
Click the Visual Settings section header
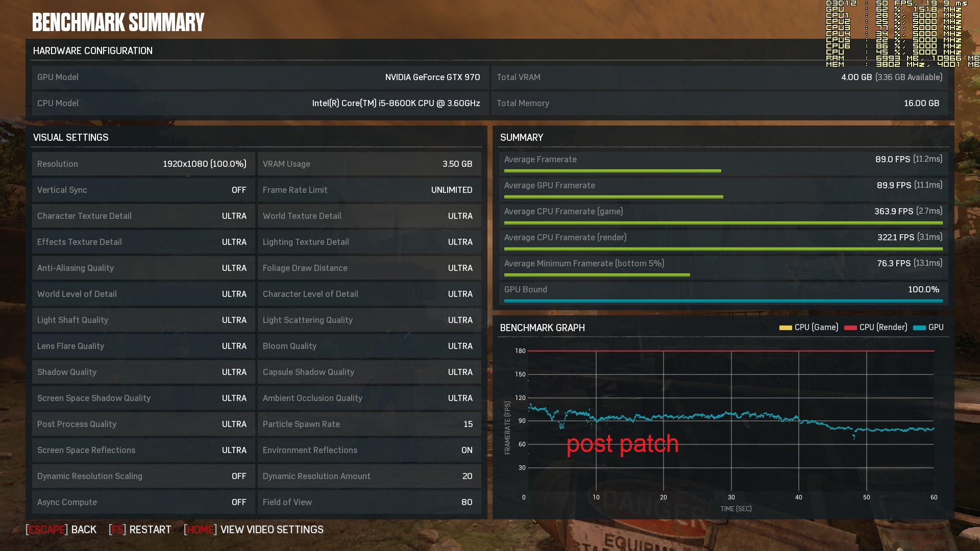pyautogui.click(x=71, y=137)
